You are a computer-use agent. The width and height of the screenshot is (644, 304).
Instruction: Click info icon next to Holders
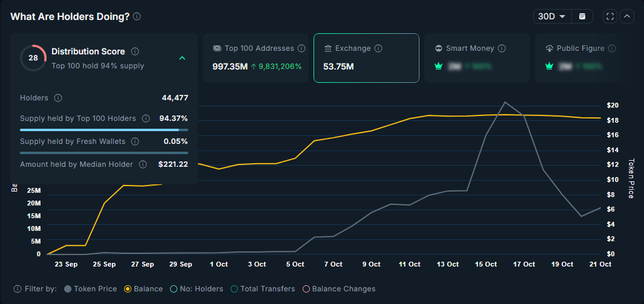[58, 98]
